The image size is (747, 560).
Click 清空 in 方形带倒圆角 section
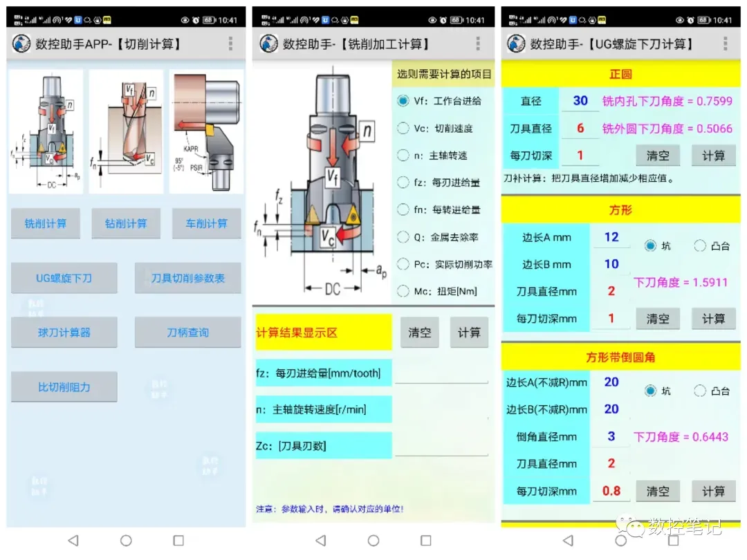click(x=658, y=491)
